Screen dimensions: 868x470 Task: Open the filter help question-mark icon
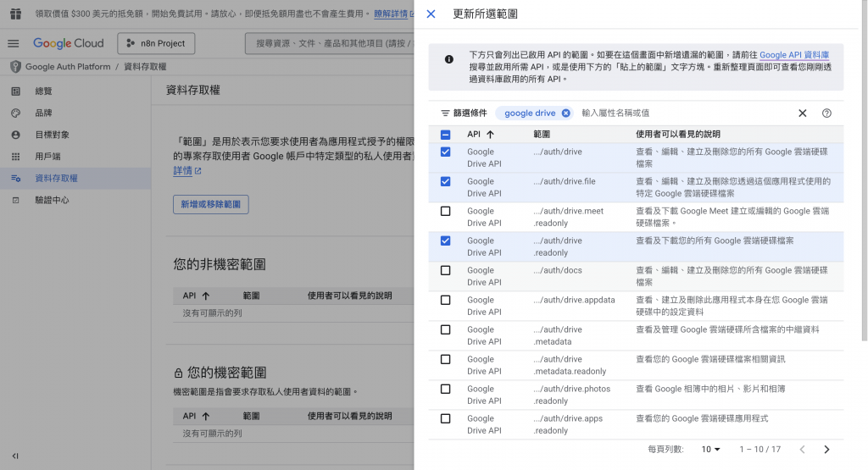[x=826, y=113]
